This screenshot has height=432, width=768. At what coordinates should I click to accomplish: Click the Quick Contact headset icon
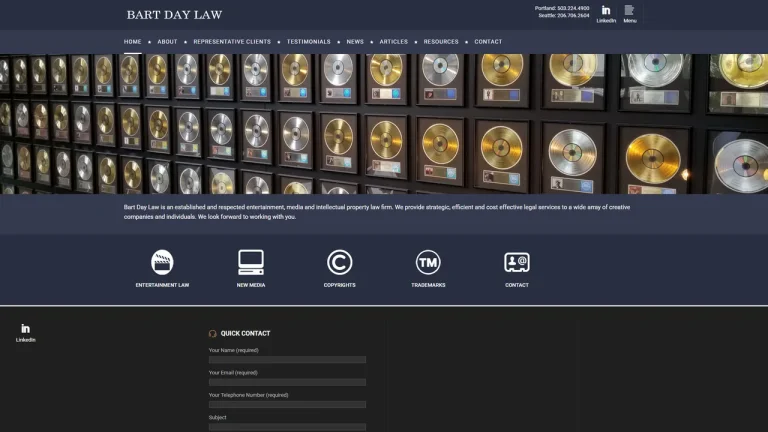213,334
